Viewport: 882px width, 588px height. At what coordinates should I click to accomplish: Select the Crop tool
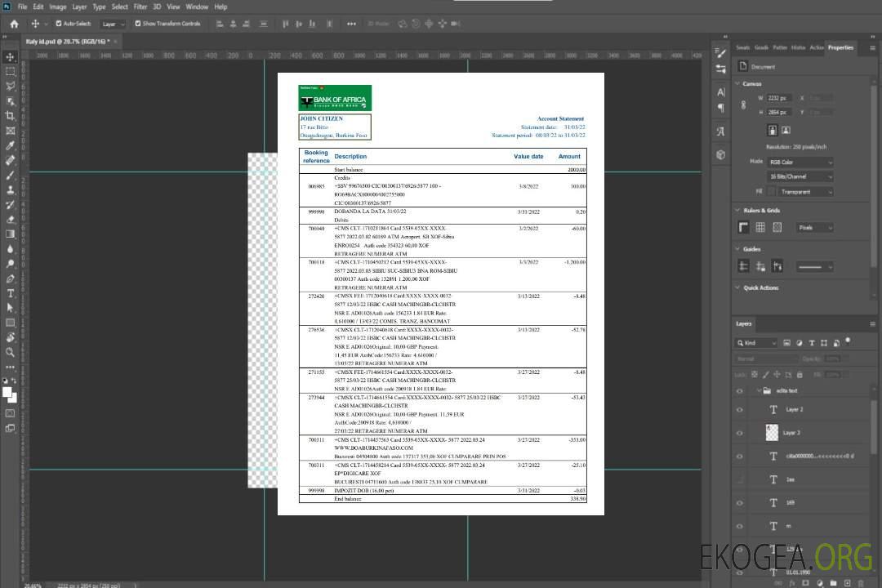point(11,116)
